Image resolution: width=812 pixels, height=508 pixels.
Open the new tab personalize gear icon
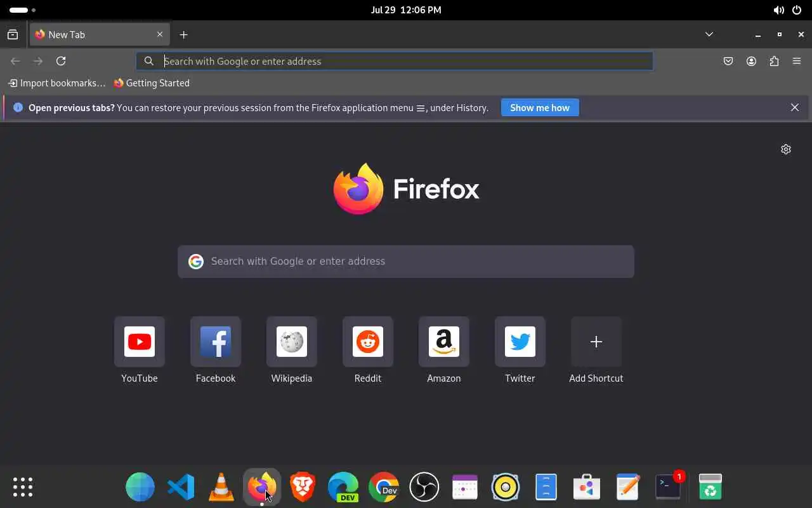coord(786,149)
